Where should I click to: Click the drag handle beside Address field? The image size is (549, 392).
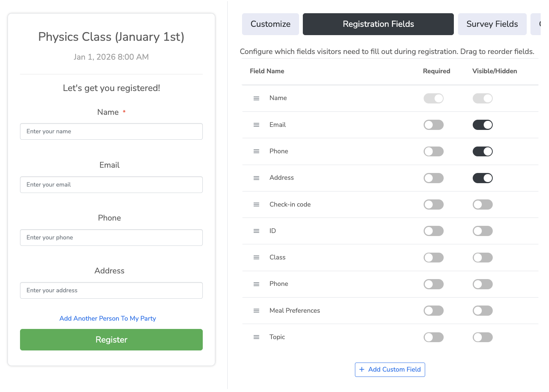click(x=256, y=178)
